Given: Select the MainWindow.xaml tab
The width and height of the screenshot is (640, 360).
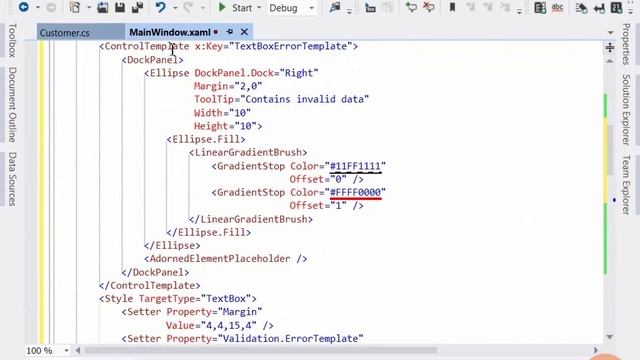Looking at the screenshot, I should pyautogui.click(x=170, y=32).
